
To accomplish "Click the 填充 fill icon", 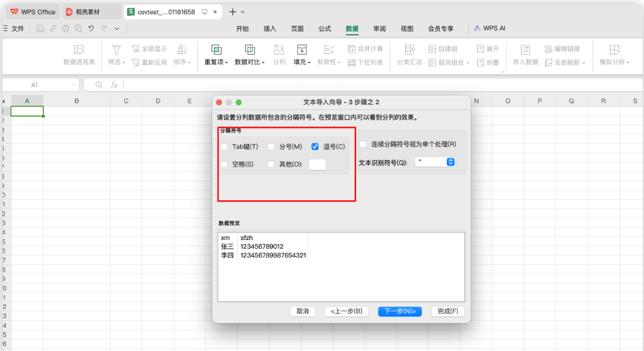I will (x=302, y=50).
